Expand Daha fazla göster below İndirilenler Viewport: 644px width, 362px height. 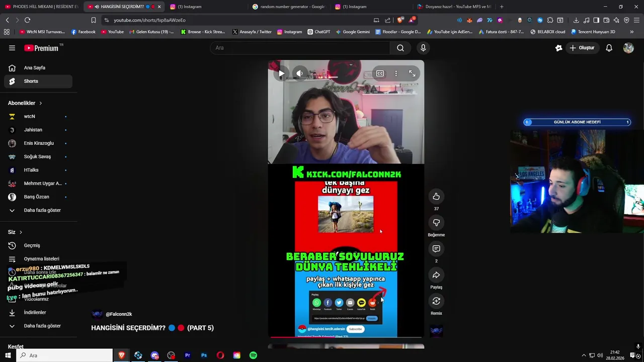point(38,326)
